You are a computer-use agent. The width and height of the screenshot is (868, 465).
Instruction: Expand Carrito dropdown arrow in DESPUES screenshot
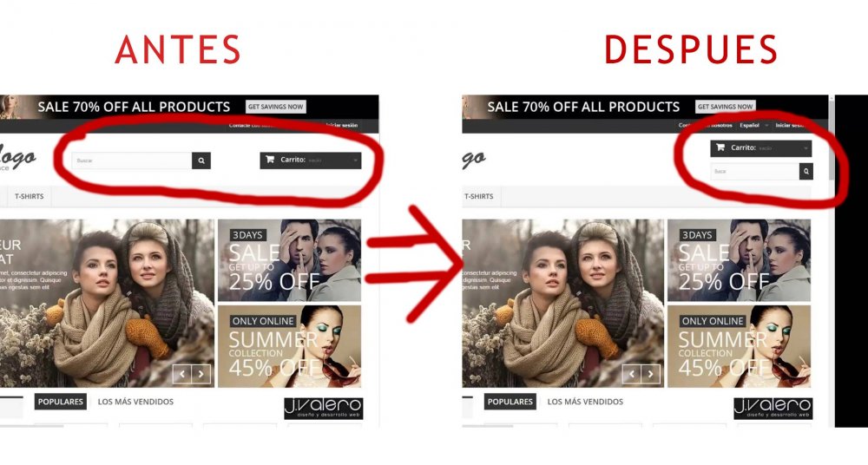tap(806, 148)
